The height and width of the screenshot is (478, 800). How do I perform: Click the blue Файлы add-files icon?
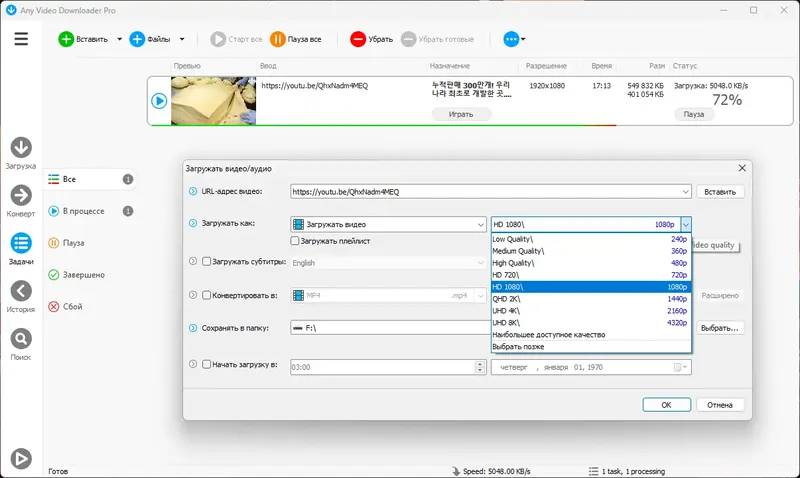[x=137, y=39]
